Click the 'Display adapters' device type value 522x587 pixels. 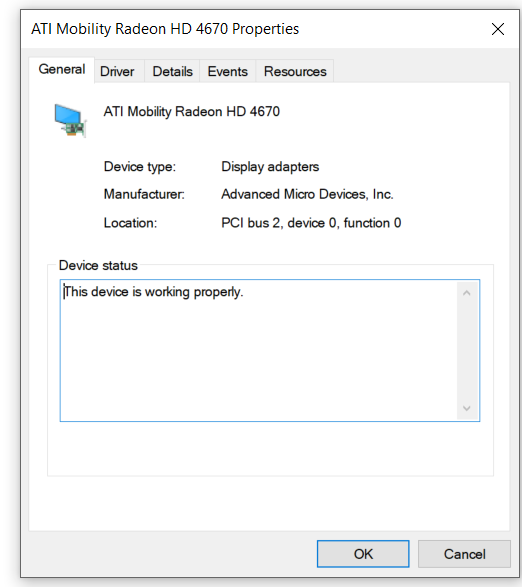[270, 167]
